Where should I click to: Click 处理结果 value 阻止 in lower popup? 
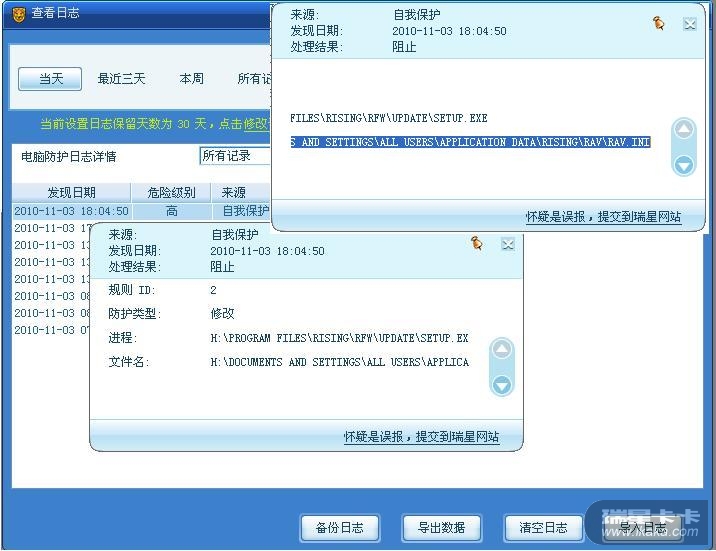222,267
